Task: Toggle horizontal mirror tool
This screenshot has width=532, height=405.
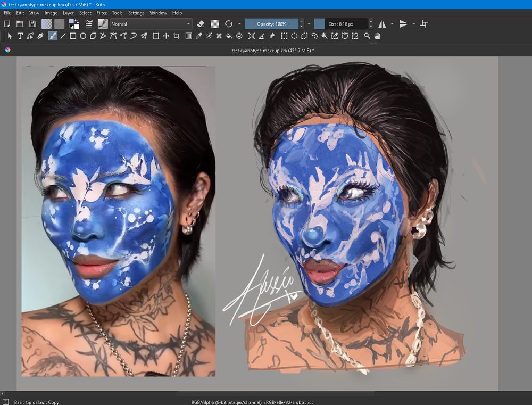Action: coord(382,24)
